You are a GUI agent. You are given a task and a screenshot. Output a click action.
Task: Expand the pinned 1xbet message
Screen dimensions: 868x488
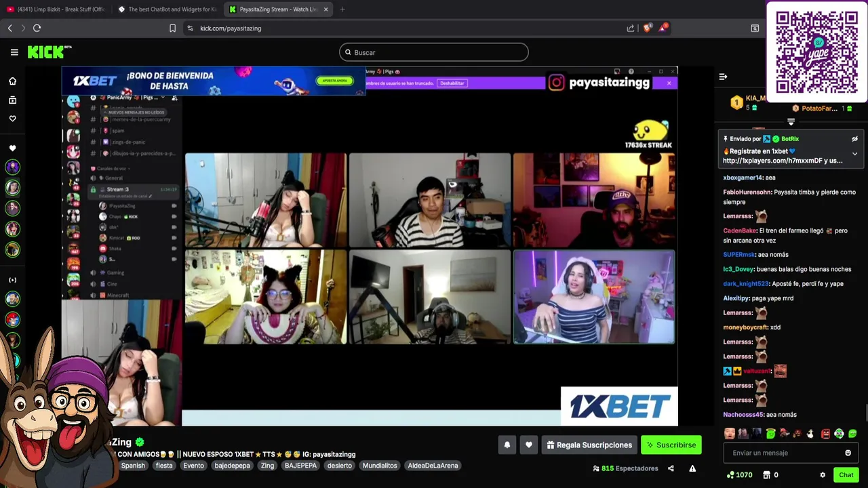pyautogui.click(x=854, y=154)
